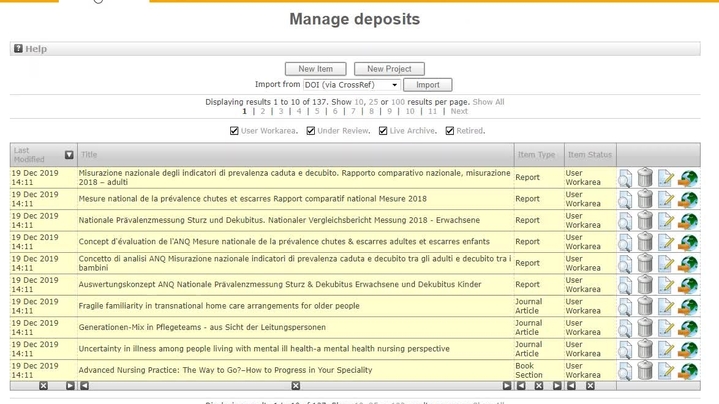Delete the Concept d'évaluation de l'ANQ item
Image resolution: width=719 pixels, height=404 pixels.
point(645,242)
